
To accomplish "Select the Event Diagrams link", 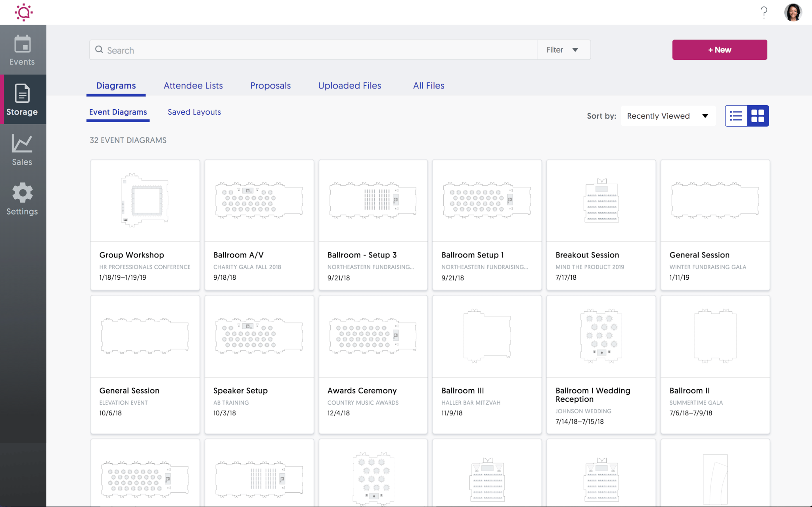I will point(118,112).
